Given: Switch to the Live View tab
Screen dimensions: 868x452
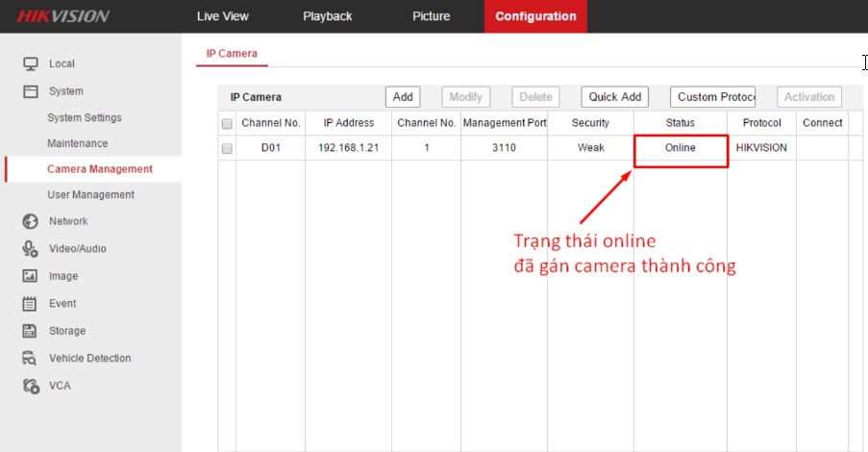Looking at the screenshot, I should tap(221, 16).
